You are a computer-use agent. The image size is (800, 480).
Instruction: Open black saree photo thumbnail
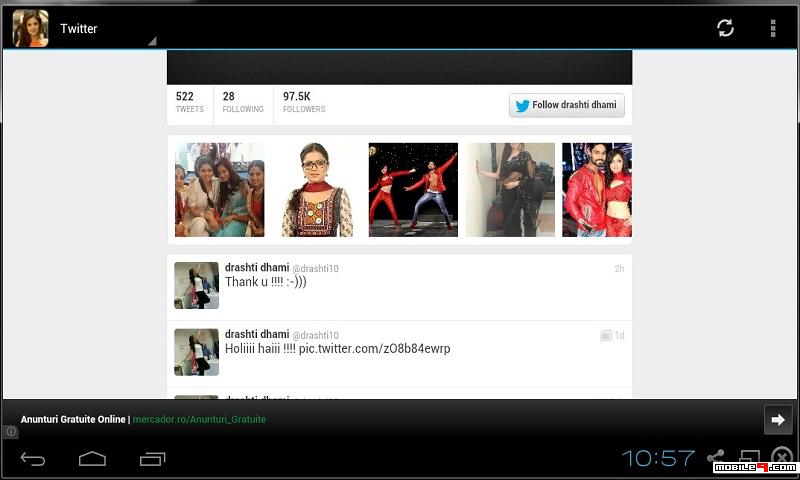(x=510, y=190)
